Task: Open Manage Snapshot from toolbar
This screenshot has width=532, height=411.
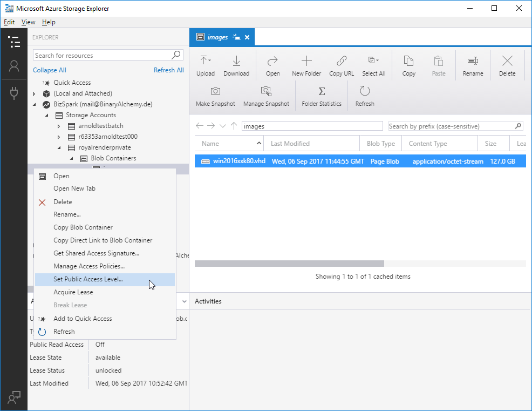Action: point(267,96)
